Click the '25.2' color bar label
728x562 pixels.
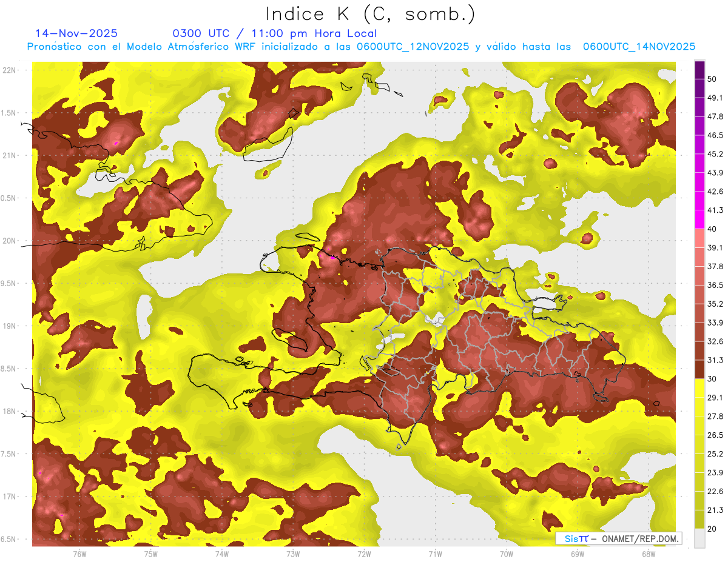[x=715, y=454]
